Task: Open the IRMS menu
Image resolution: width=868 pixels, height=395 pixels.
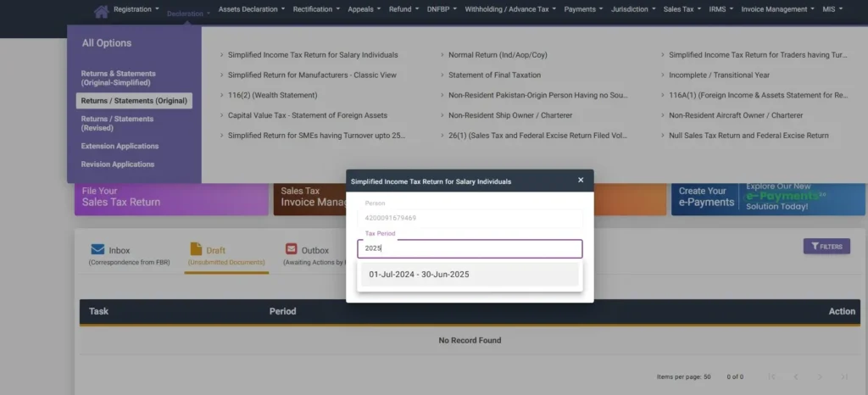Action: click(721, 8)
